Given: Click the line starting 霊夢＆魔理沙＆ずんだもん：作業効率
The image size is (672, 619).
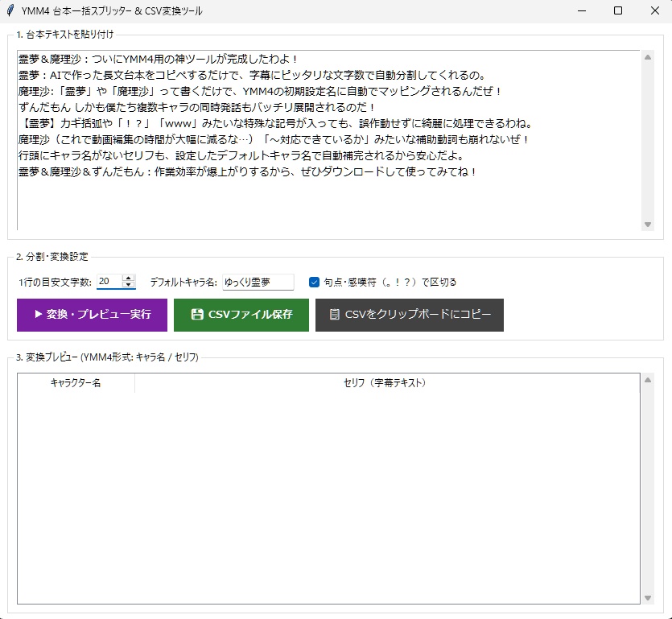Looking at the screenshot, I should click(x=247, y=172).
